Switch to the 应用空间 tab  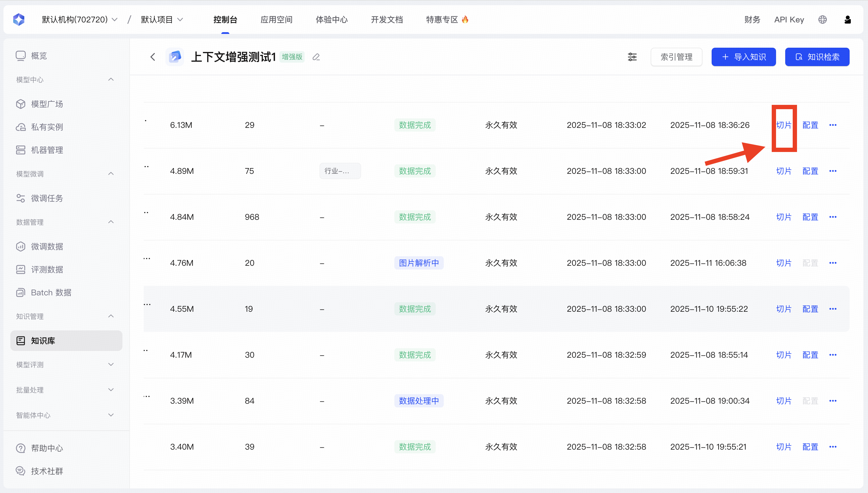276,20
